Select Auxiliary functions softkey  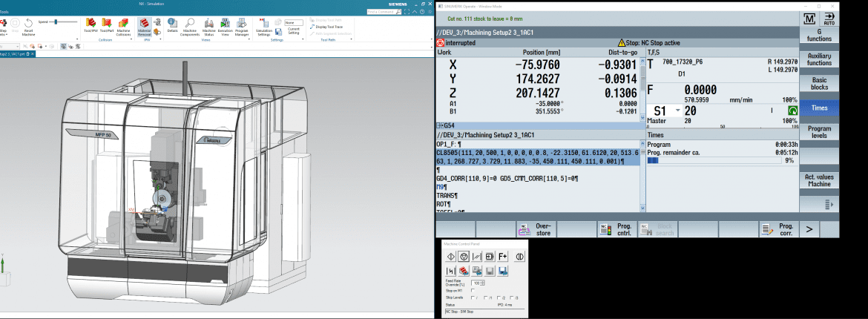click(819, 59)
